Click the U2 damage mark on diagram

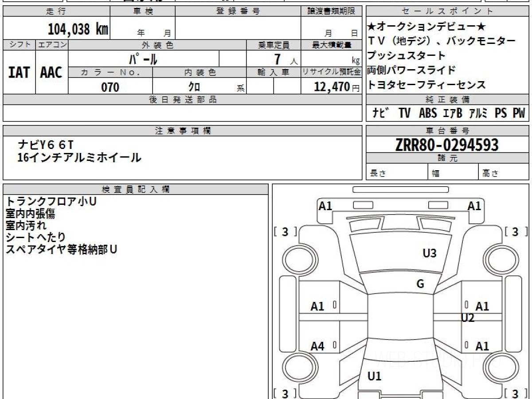(468, 317)
